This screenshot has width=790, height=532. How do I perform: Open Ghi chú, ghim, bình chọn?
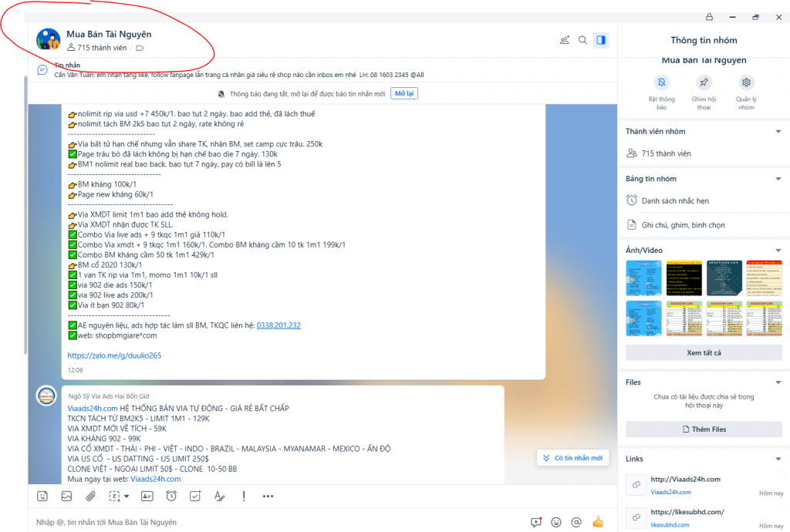click(x=683, y=225)
